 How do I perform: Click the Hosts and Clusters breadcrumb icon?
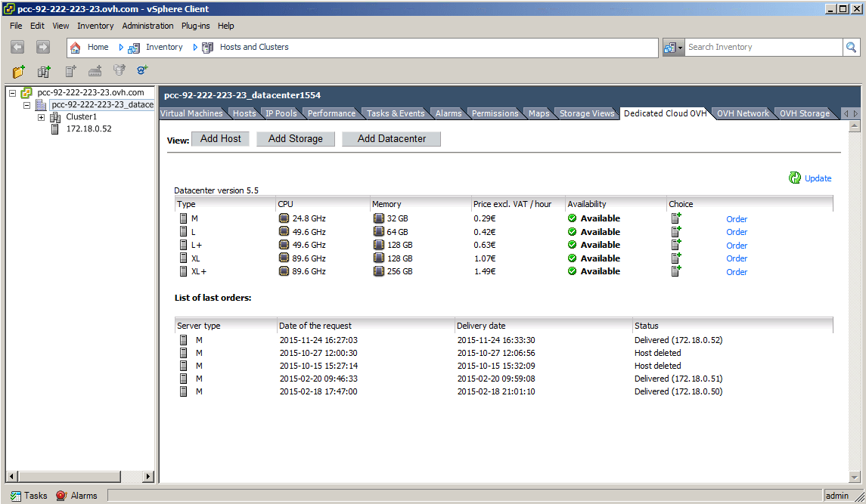pyautogui.click(x=208, y=48)
